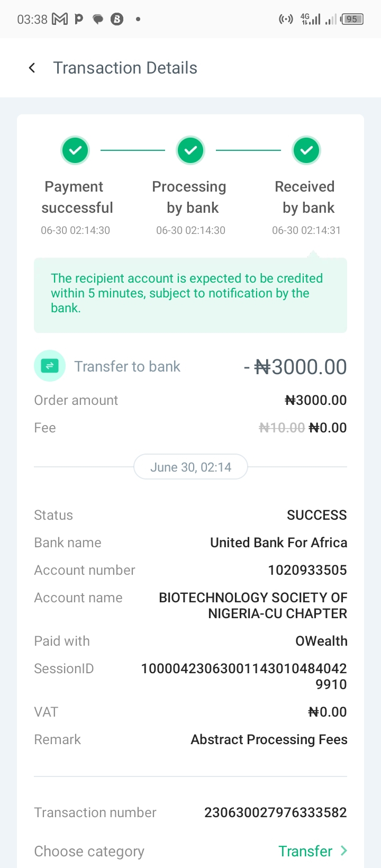The width and height of the screenshot is (381, 868).
Task: Tap the chat bubble notification icon
Action: point(98,19)
